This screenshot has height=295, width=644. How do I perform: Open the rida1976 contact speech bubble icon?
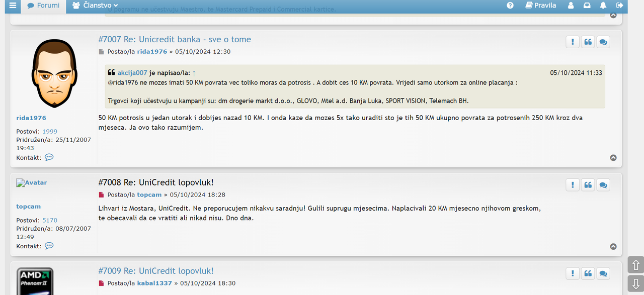[49, 157]
